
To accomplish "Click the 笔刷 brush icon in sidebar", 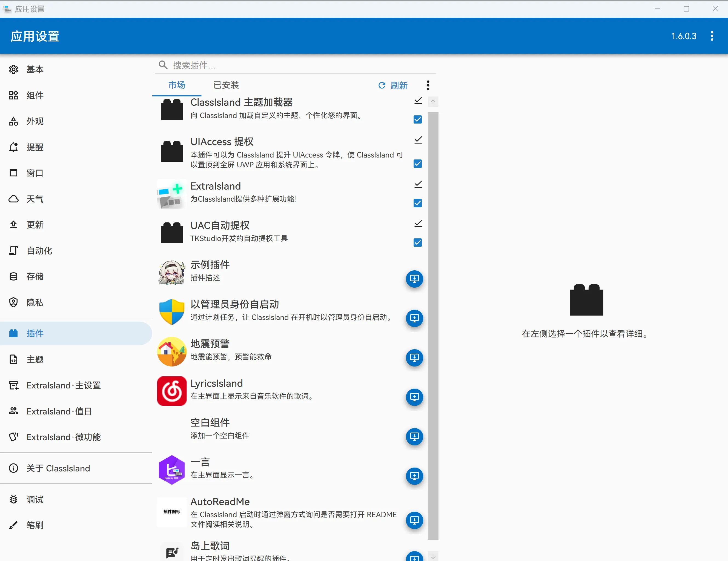I will point(13,525).
